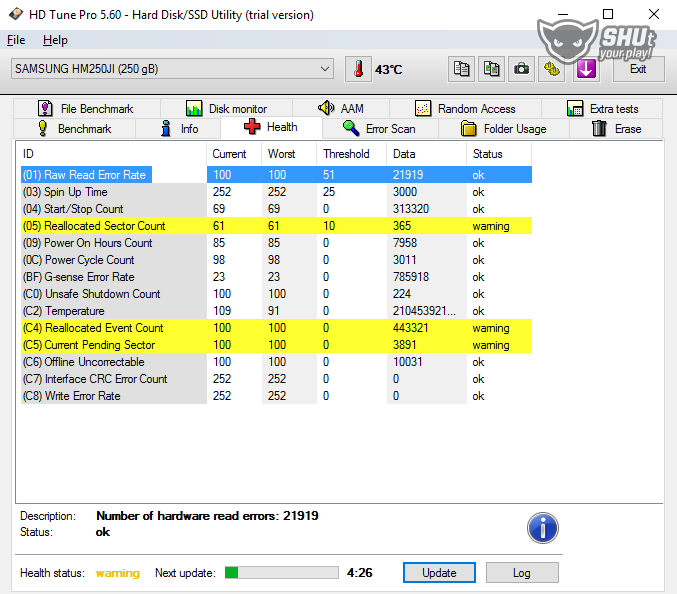
Task: Click the purple download arrow icon
Action: [586, 69]
